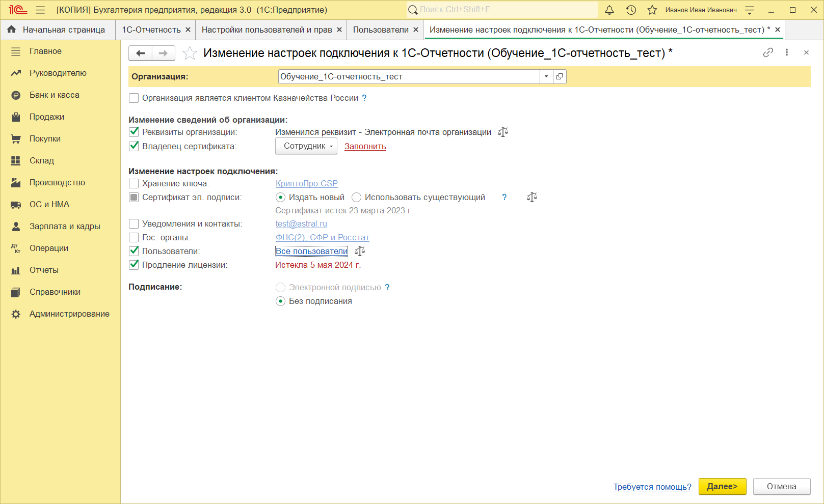
Task: Select Без подписания radio button
Action: (x=280, y=301)
